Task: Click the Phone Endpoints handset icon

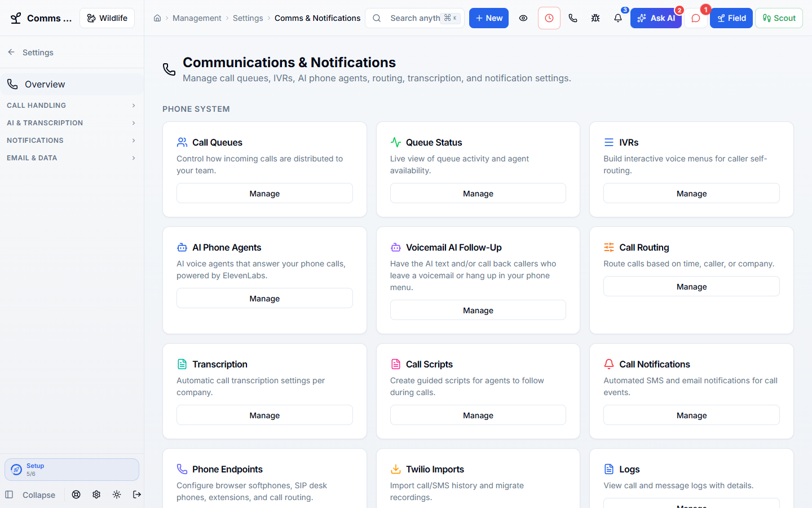Action: (x=182, y=469)
